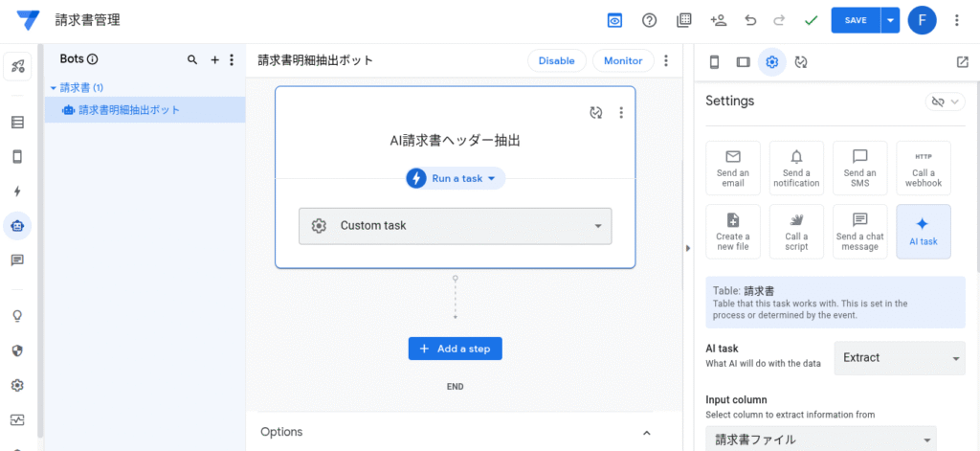Choose the Call a webhook task tile
Screen dimensions: 980x451
pyautogui.click(x=923, y=169)
